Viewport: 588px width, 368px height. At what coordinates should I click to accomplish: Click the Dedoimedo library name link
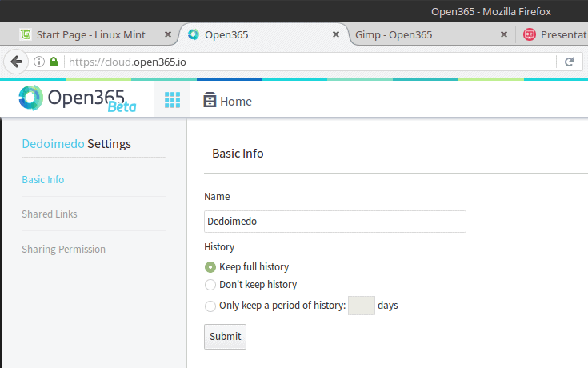(x=53, y=144)
